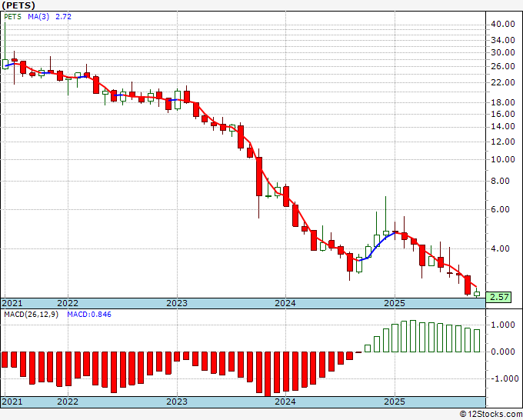Viewport: 523px width, 420px height.
Task: Click 2021 on the MACD panel time axis
Action: pyautogui.click(x=12, y=402)
